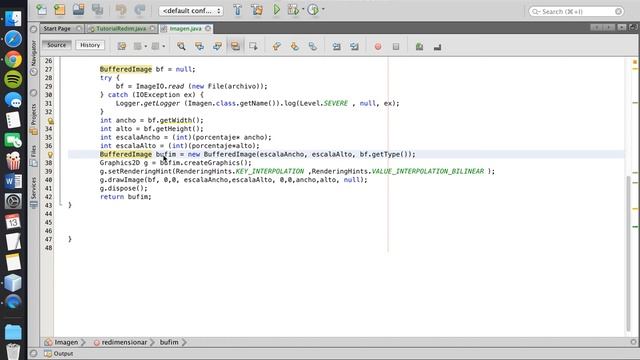The height and width of the screenshot is (360, 640).
Task: Toggle Rectangular Selection mode
Action: 253,46
